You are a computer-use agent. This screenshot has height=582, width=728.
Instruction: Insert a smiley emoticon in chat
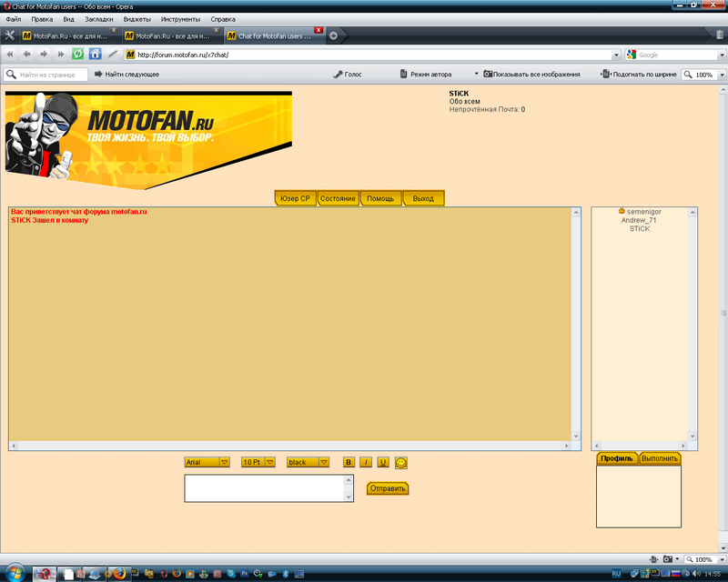point(401,463)
